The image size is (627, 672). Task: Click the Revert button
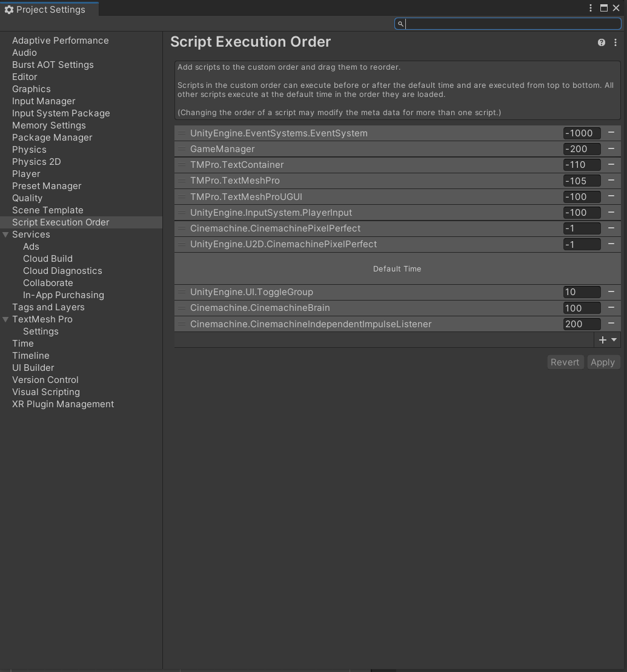click(565, 362)
